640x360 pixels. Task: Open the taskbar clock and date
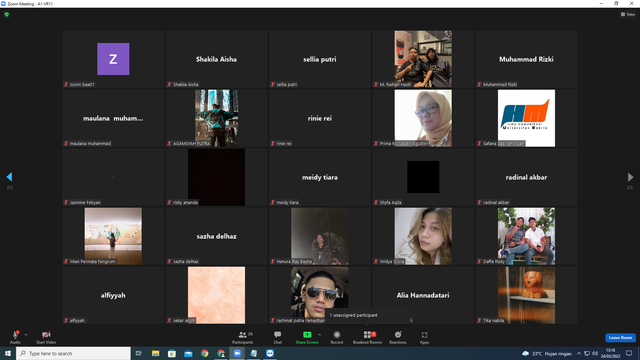610,353
